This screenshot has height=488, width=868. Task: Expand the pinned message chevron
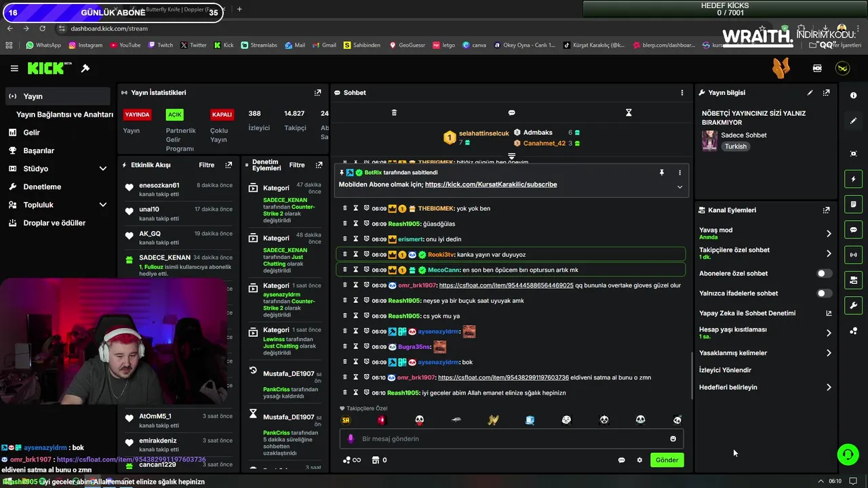pyautogui.click(x=679, y=187)
